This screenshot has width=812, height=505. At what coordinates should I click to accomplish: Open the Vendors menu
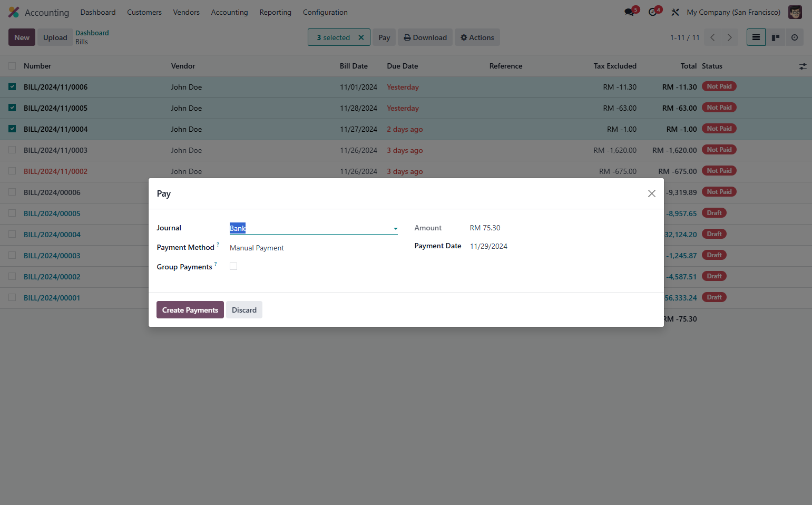[x=186, y=12]
